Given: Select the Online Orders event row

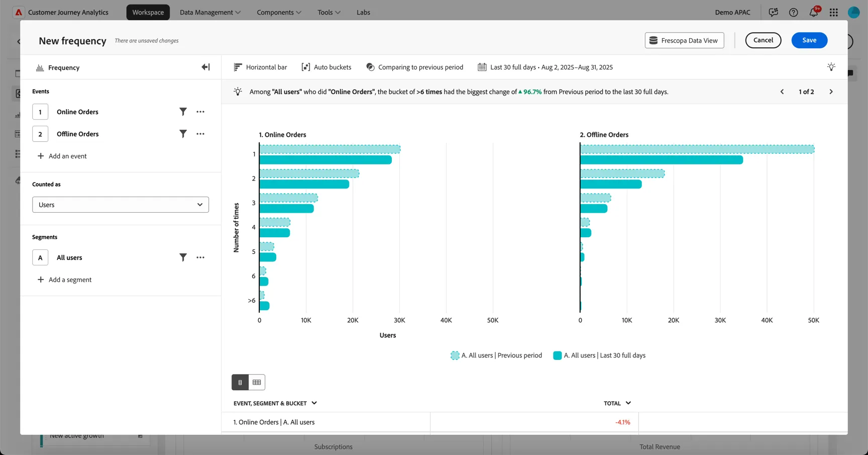Looking at the screenshot, I should click(121, 112).
